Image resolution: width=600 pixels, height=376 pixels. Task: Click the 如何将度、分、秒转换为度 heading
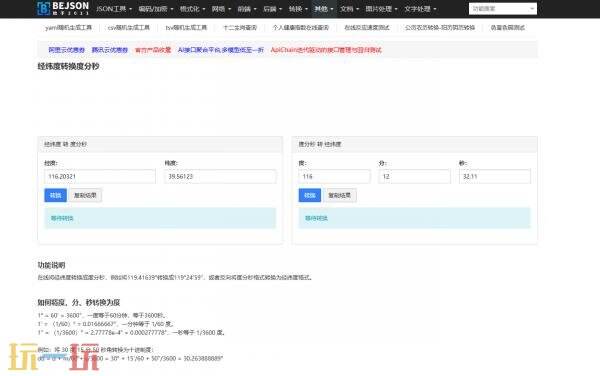point(79,303)
